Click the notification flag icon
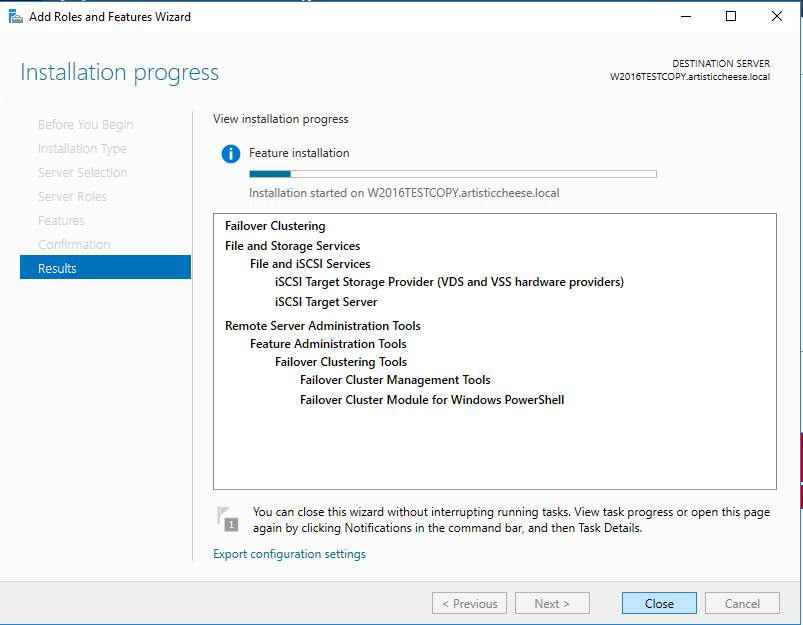This screenshot has height=625, width=803. [228, 518]
